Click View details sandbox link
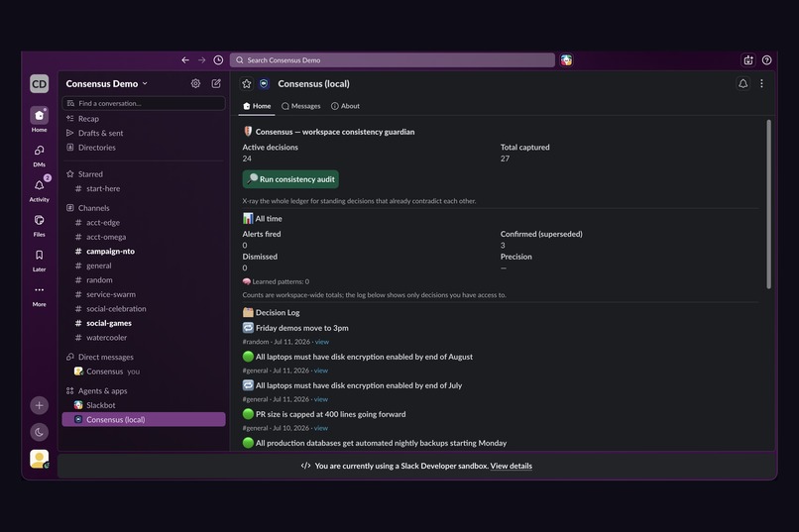The image size is (799, 532). pyautogui.click(x=512, y=466)
